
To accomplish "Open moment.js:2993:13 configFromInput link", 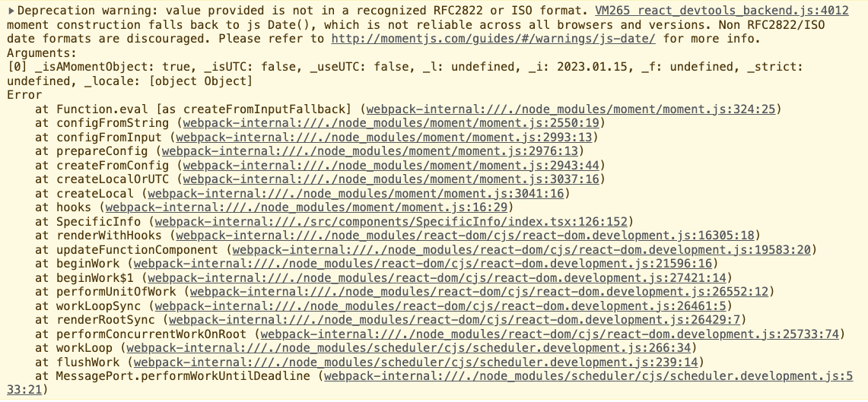I will [383, 137].
